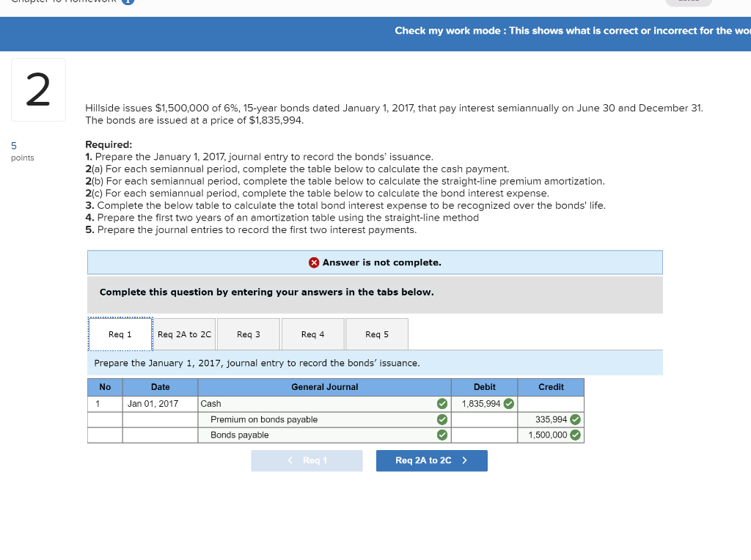Click the blue Req 2A to 2C next button
This screenshot has width=751, height=560.
tap(431, 460)
